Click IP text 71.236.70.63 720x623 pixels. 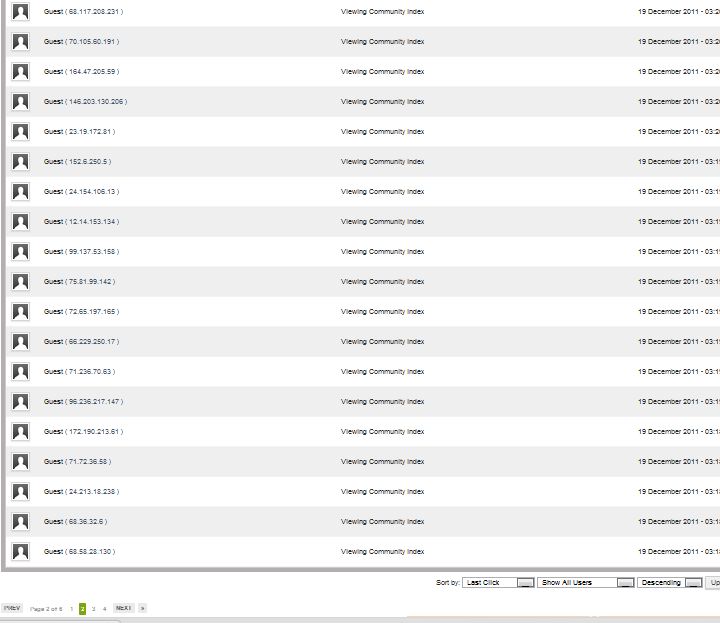tap(90, 371)
